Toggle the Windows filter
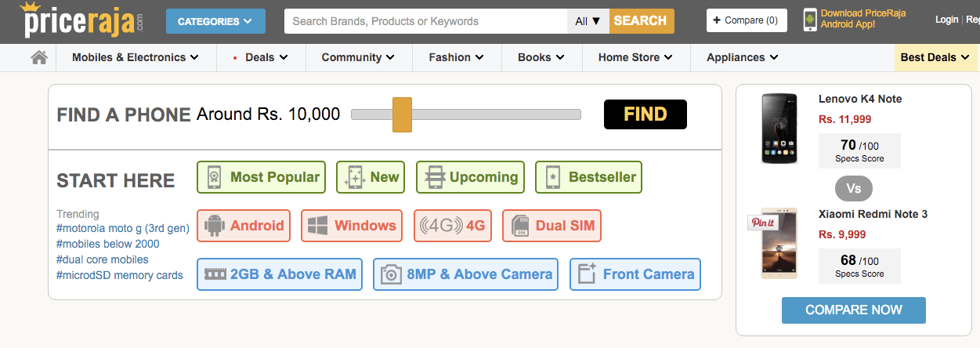 coord(352,226)
